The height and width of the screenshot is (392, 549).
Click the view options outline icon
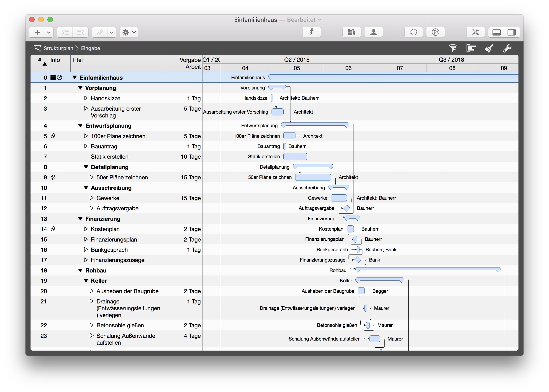click(x=471, y=48)
